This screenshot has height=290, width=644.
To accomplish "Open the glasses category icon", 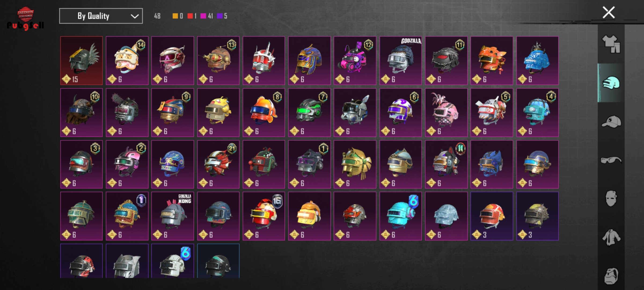I will pos(611,160).
